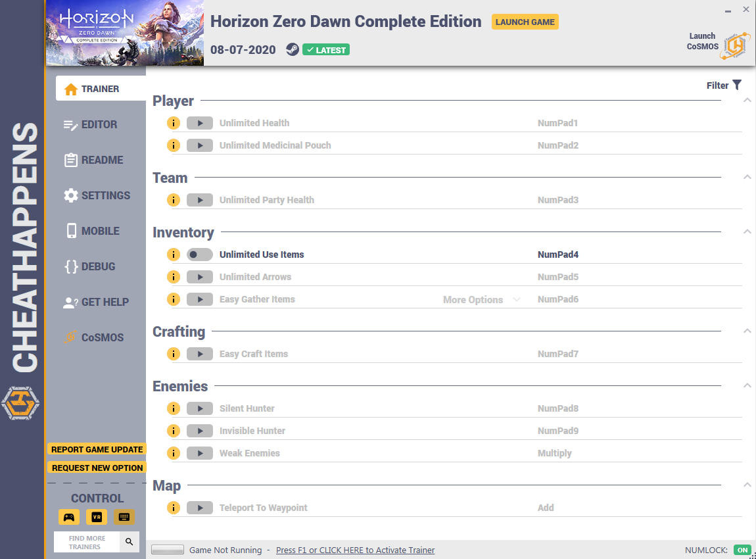
Task: Click the Add hotkey for Teleport To Waypoint
Action: 546,508
